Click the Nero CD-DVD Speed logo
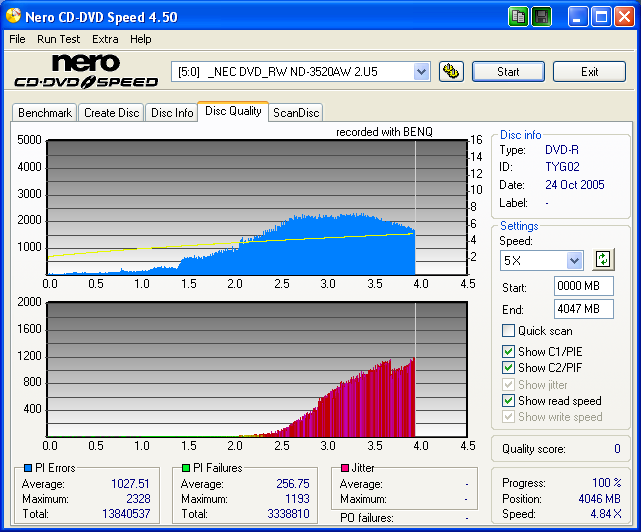This screenshot has width=641, height=532. coord(86,72)
